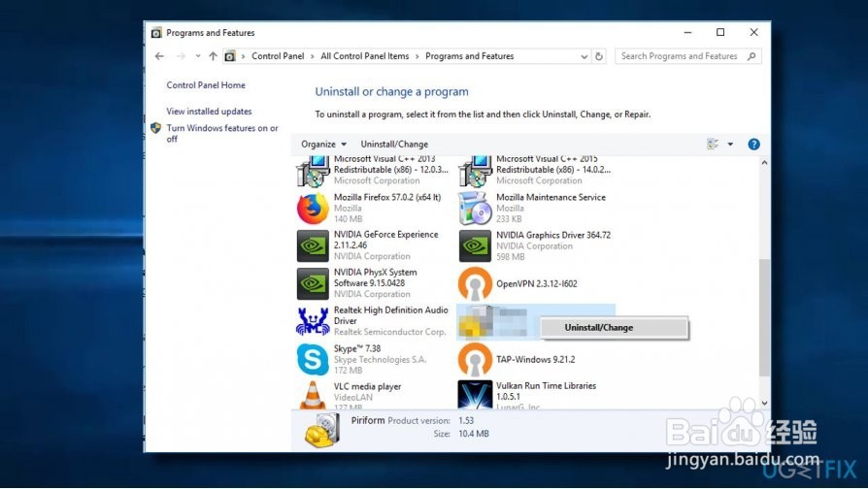
Task: Click the Skype program icon
Action: [x=313, y=360]
